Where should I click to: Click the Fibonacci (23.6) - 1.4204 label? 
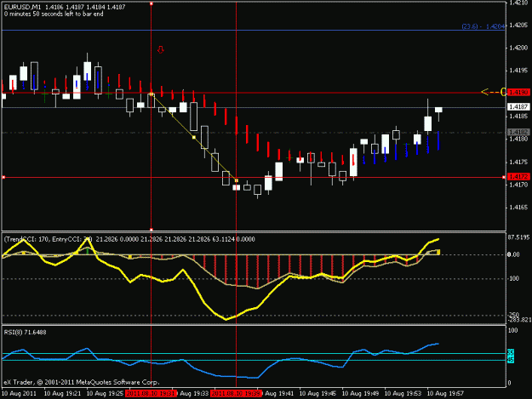483,26
